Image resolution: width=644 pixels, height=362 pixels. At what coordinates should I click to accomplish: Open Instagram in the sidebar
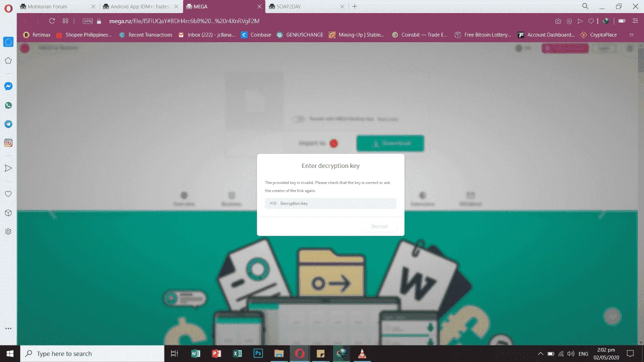click(x=8, y=143)
